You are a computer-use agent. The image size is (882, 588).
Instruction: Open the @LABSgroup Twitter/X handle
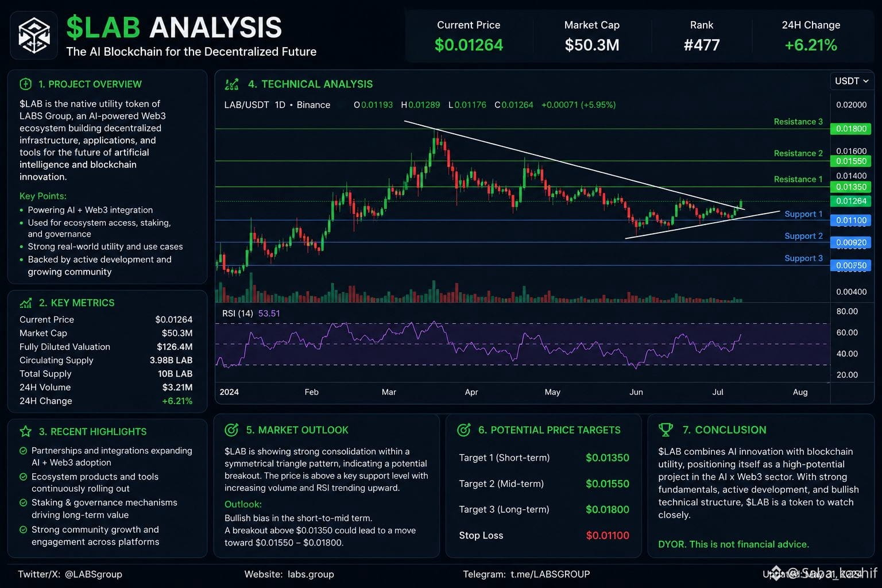click(x=94, y=574)
